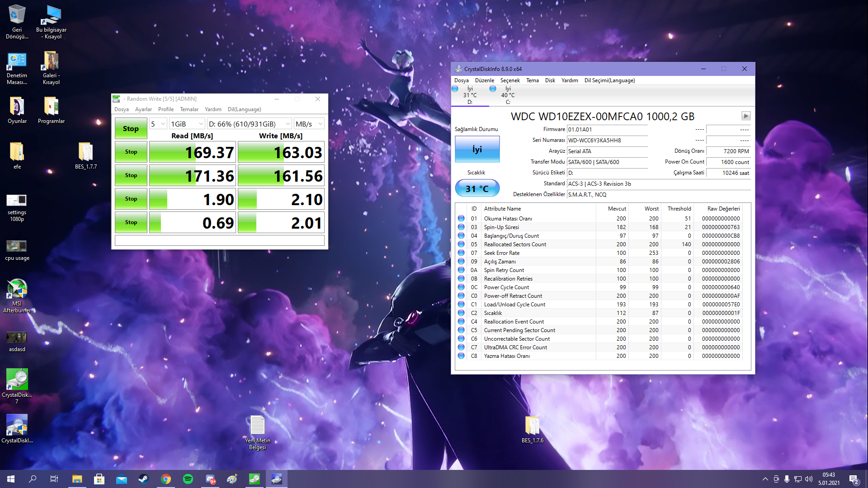Viewport: 868px width, 488px height.
Task: Click Stop button beside 171.36 row
Action: [131, 175]
